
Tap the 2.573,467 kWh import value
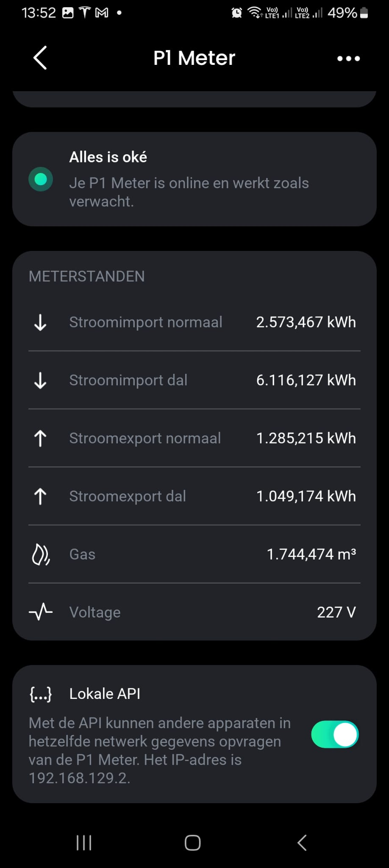[306, 323]
